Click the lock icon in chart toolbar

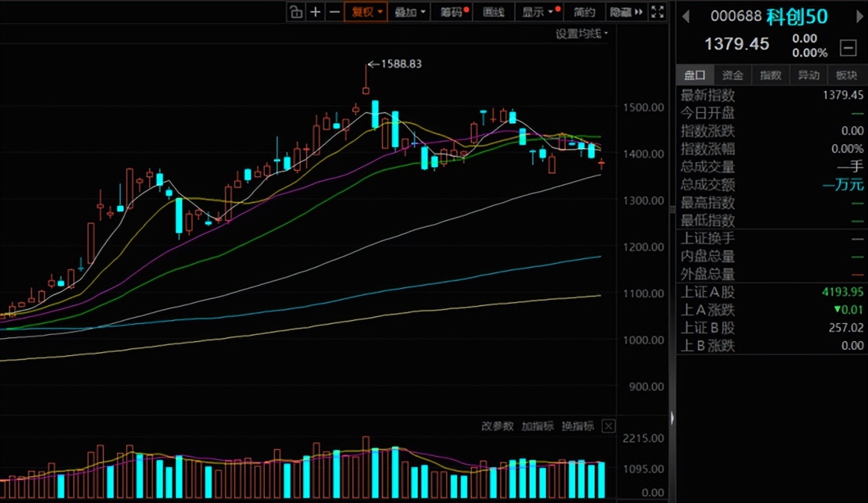coord(296,12)
